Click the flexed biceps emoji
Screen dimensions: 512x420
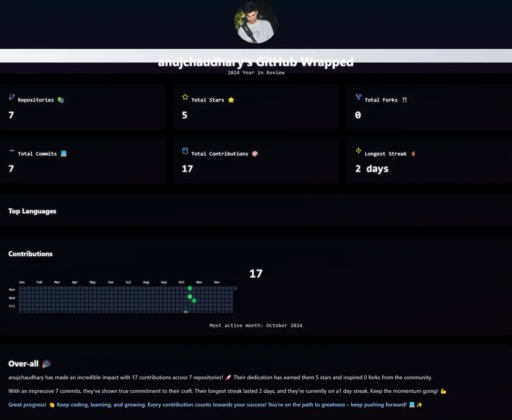443,392
